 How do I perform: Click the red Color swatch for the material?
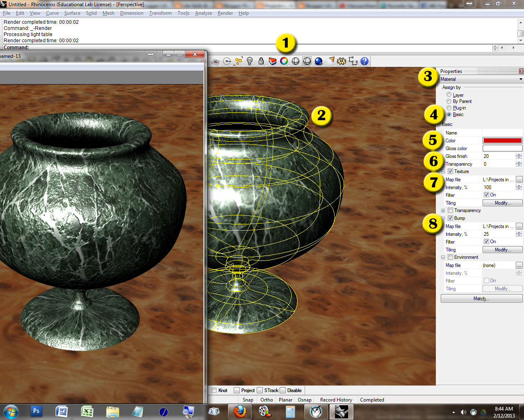coord(502,140)
